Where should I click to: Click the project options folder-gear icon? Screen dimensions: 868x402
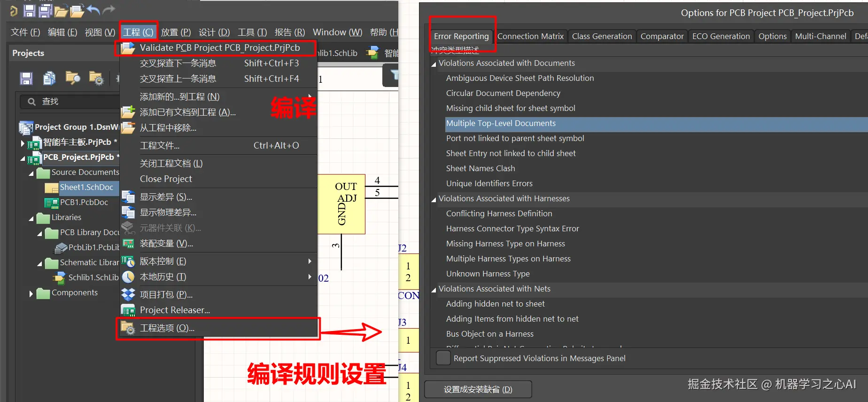[128, 328]
